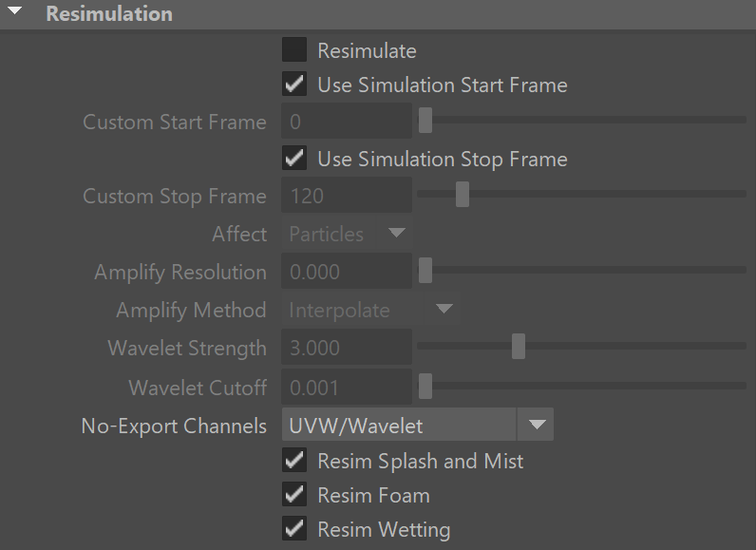Open the Affect Particles dropdown

tap(347, 234)
